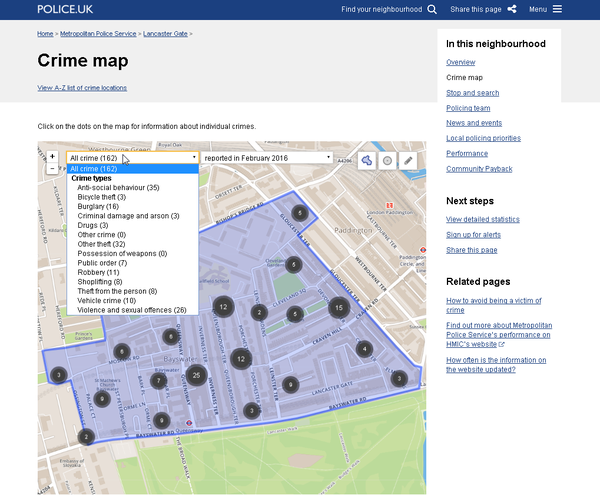The image size is (600, 495).
Task: Select Violence and sexual offences (26) option
Action: click(x=132, y=310)
